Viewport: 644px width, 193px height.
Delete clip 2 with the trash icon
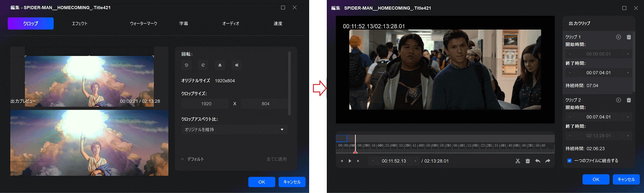pos(629,100)
